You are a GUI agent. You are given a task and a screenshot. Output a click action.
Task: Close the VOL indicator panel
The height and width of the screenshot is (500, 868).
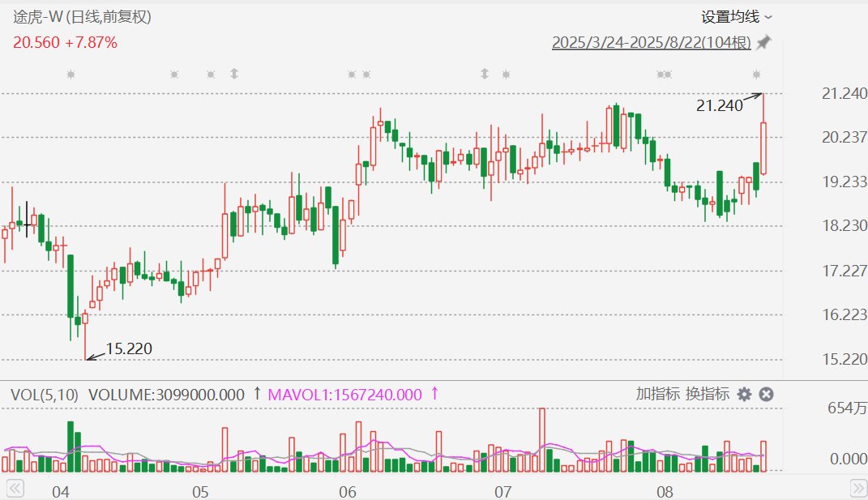click(x=766, y=394)
